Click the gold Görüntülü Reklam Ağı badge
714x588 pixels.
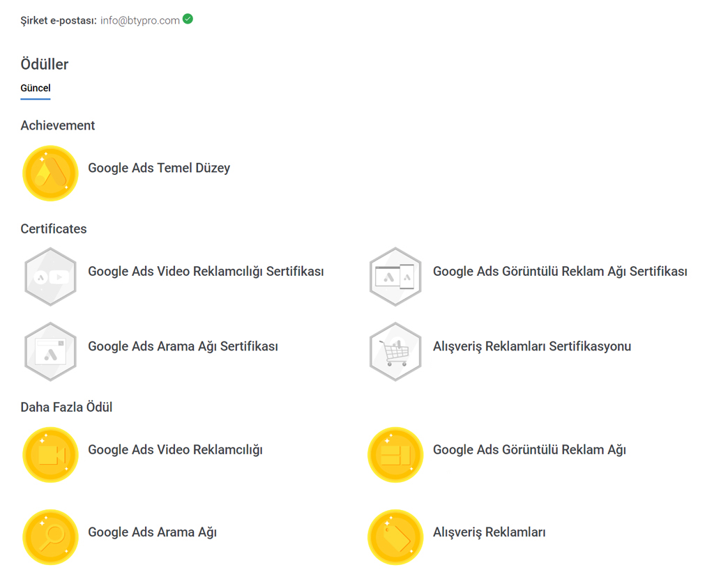395,454
